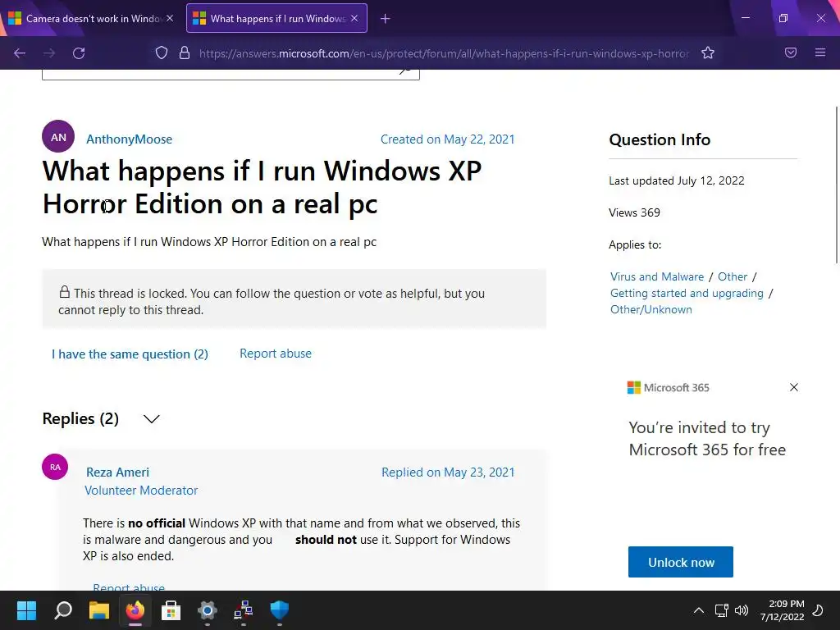Open a new tab with the plus button
Image resolution: width=840 pixels, height=630 pixels.
click(386, 19)
